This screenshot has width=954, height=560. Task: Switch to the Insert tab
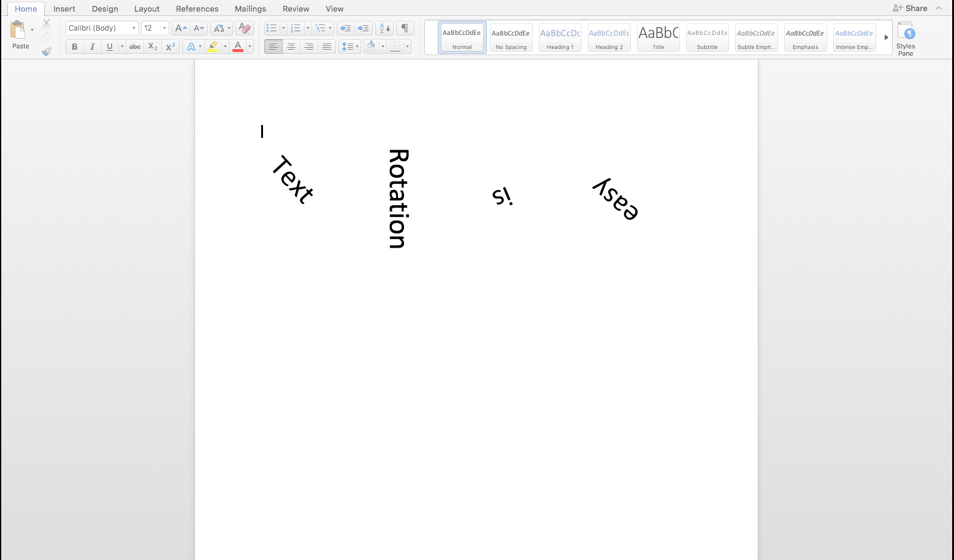(x=64, y=9)
